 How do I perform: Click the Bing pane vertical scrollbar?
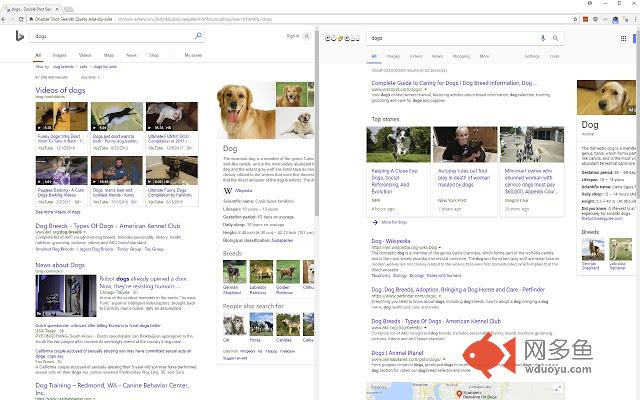tap(316, 122)
